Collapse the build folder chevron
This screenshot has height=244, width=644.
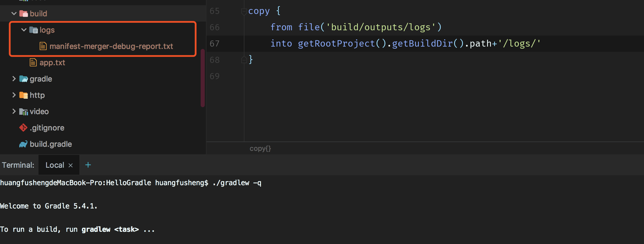click(14, 13)
